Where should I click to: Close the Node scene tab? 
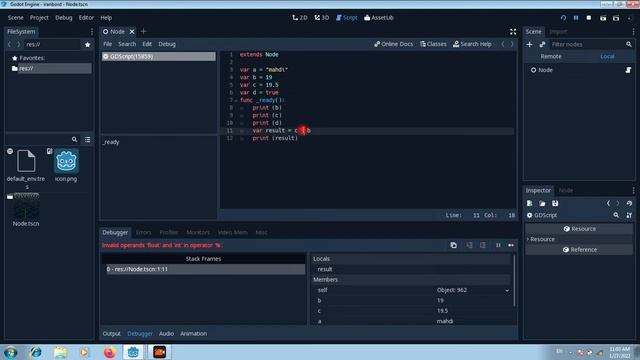point(132,31)
